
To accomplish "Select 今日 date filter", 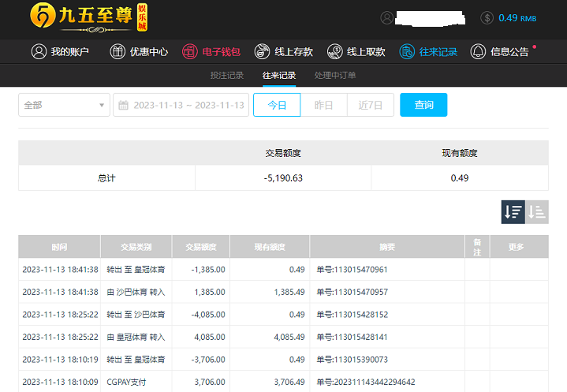I will pyautogui.click(x=277, y=105).
